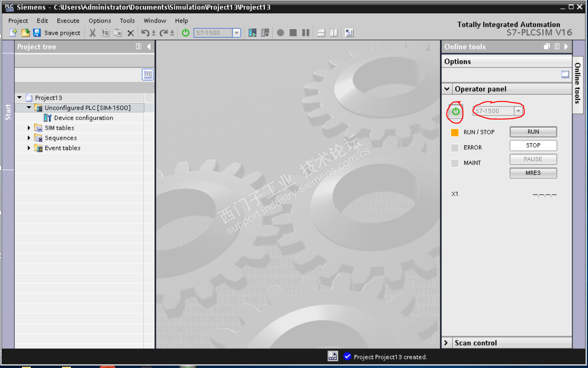Delete the selection with the X icon
The image size is (588, 368).
(x=131, y=33)
